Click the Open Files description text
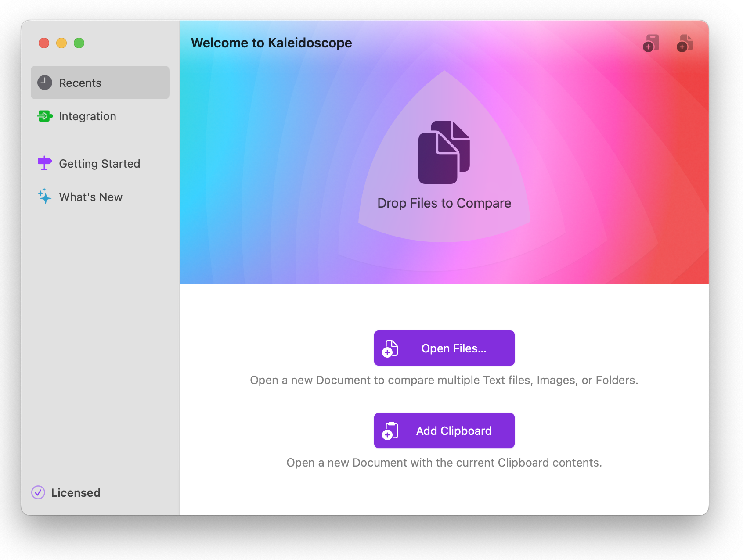Image resolution: width=743 pixels, height=560 pixels. tap(444, 380)
